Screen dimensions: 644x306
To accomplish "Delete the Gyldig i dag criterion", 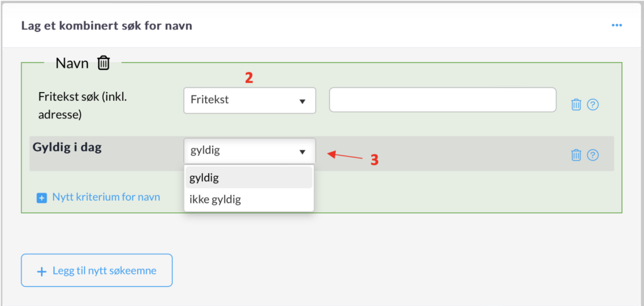I will pos(575,155).
